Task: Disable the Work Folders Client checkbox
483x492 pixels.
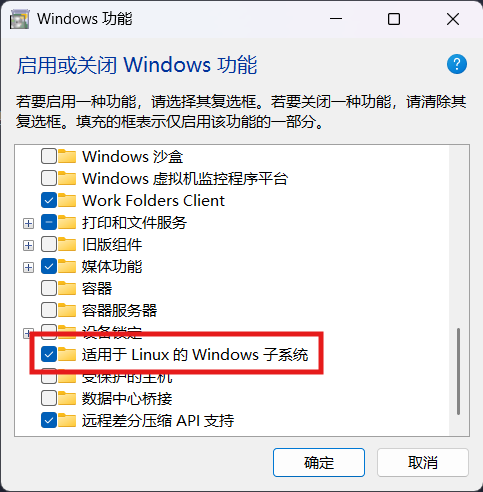Action: pyautogui.click(x=49, y=200)
